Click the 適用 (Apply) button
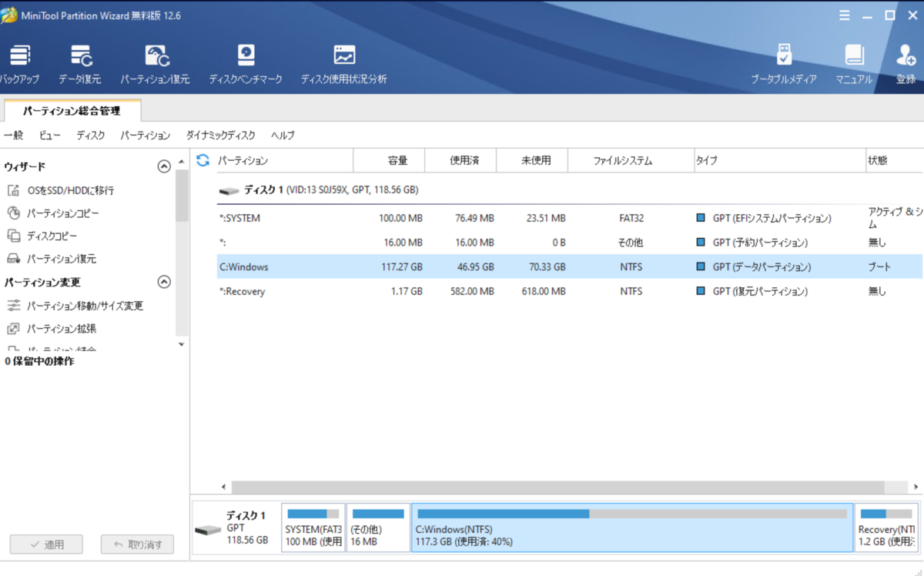Image resolution: width=924 pixels, height=576 pixels. 46,544
